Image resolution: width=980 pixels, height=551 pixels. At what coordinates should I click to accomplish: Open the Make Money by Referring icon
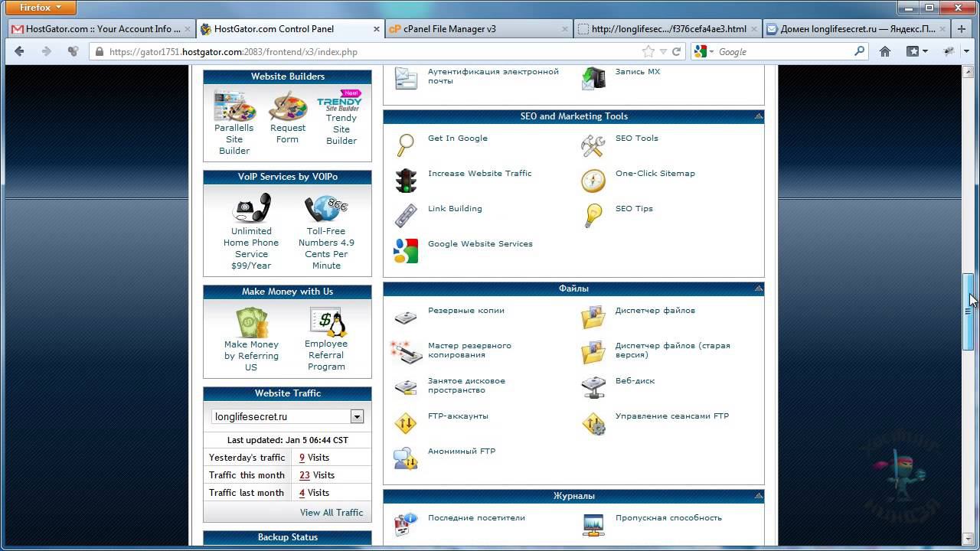click(x=252, y=322)
